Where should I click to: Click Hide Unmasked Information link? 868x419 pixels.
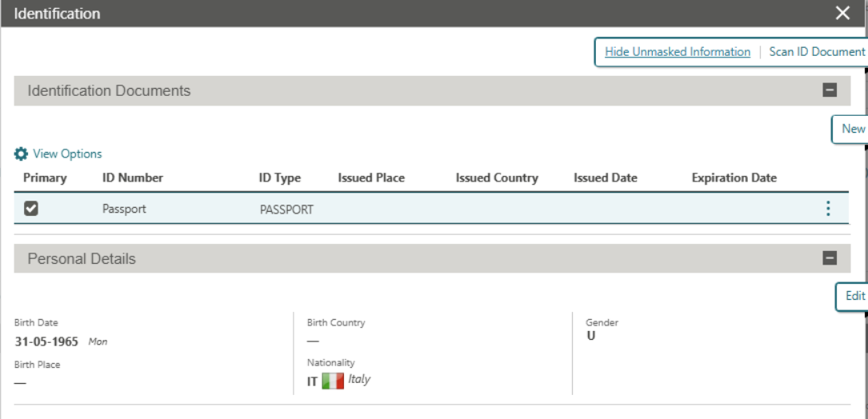tap(677, 52)
